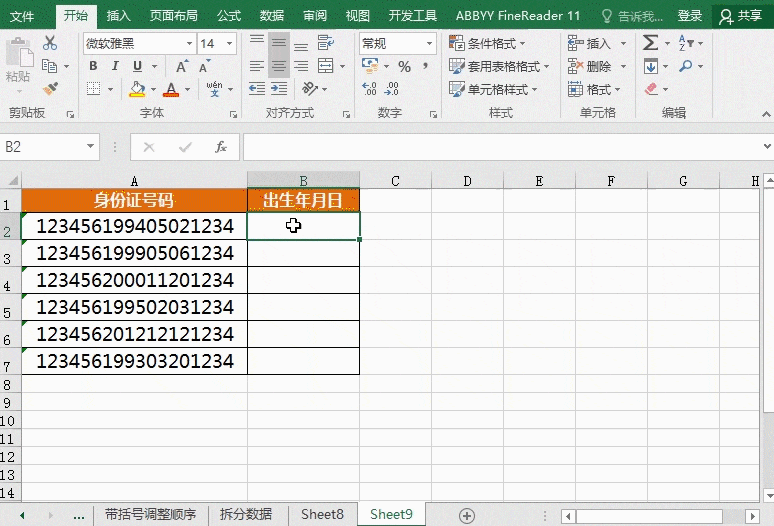
Task: Open 条件格式 dropdown
Action: [487, 43]
